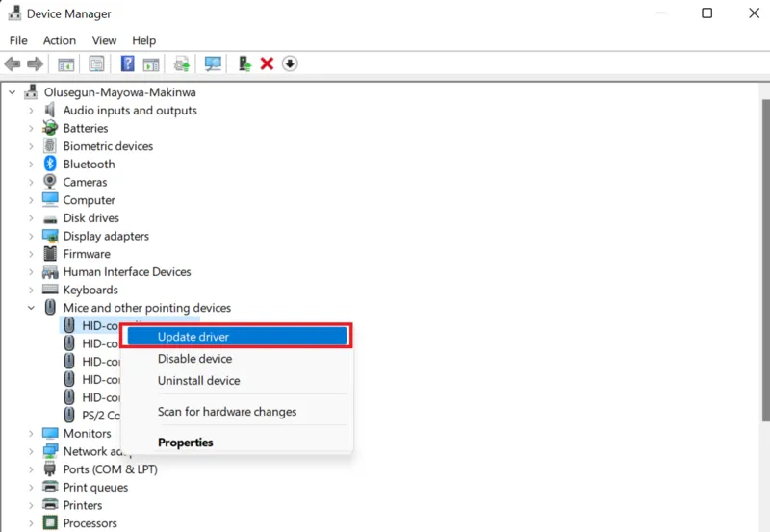
Task: Collapse Mice and other pointing devices
Action: [31, 308]
